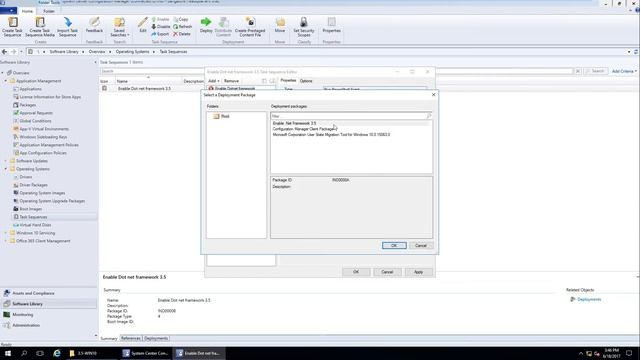Open Assets and Compliance workspace
The height and width of the screenshot is (360, 640).
pyautogui.click(x=33, y=293)
